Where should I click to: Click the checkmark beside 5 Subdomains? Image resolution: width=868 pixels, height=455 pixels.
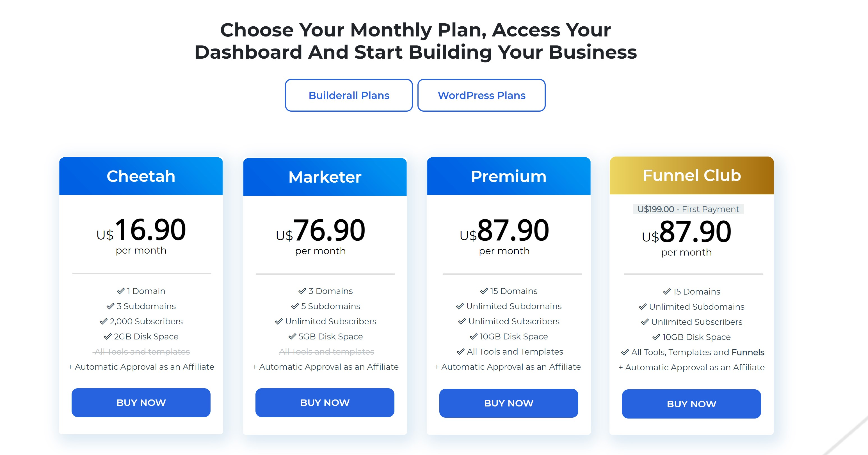coord(295,306)
